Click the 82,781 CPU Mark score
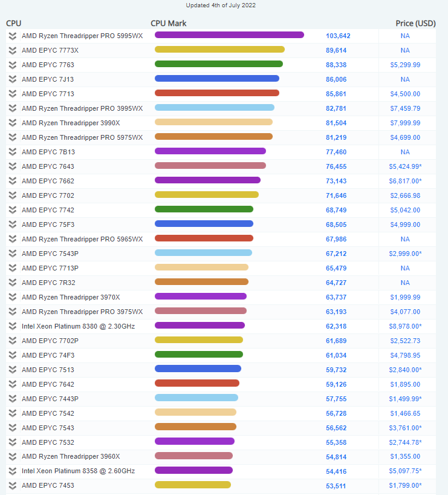 tap(336, 108)
